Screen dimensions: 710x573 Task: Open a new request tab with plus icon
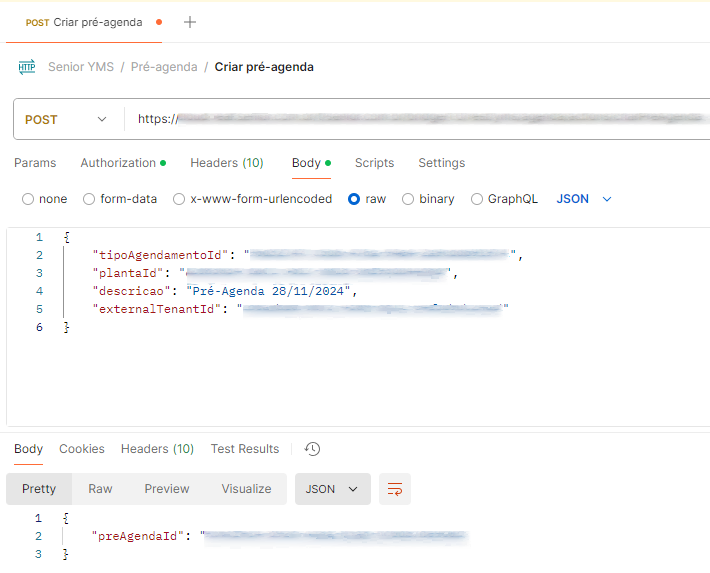190,22
